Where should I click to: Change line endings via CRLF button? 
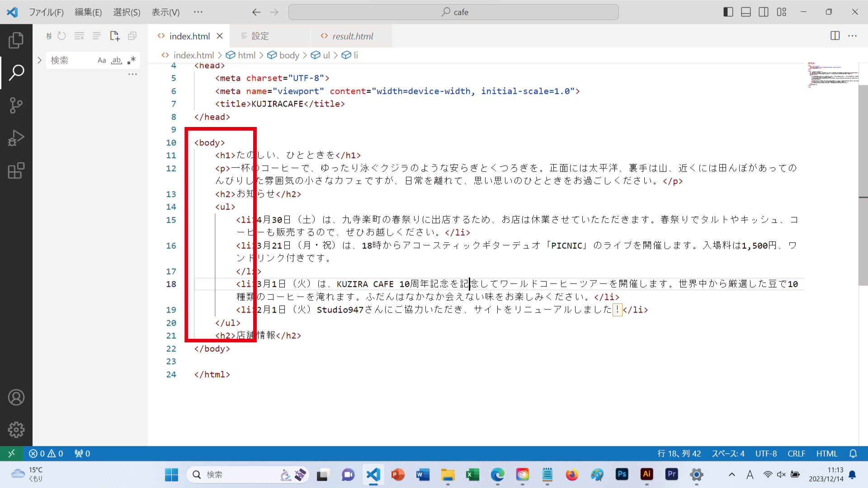point(797,454)
